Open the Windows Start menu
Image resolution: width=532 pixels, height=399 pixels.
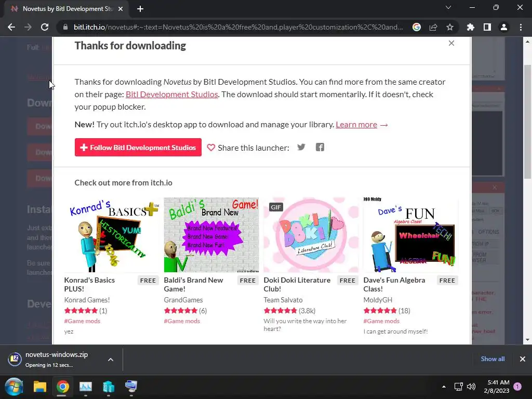[14, 387]
